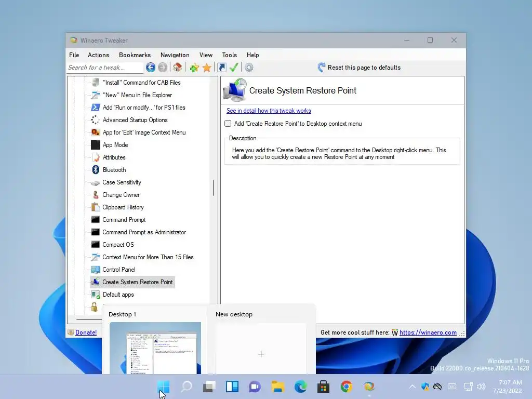Click Reset this page to defaults
The image size is (532, 399).
360,68
